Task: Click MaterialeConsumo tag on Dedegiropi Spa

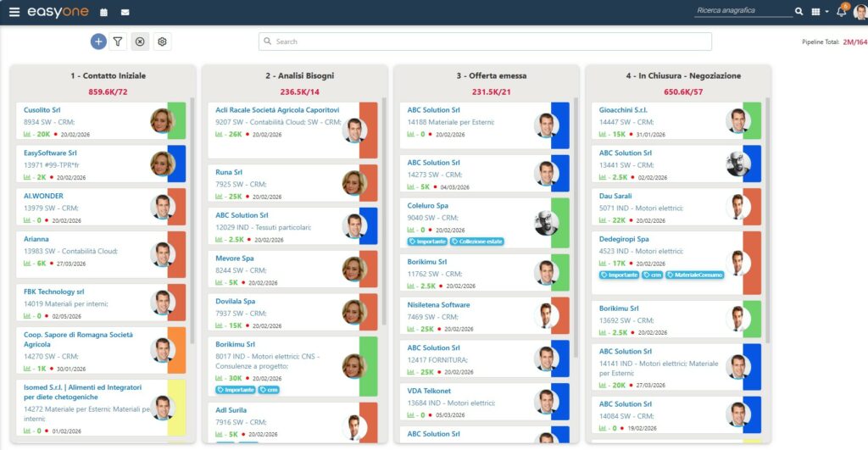Action: click(694, 275)
